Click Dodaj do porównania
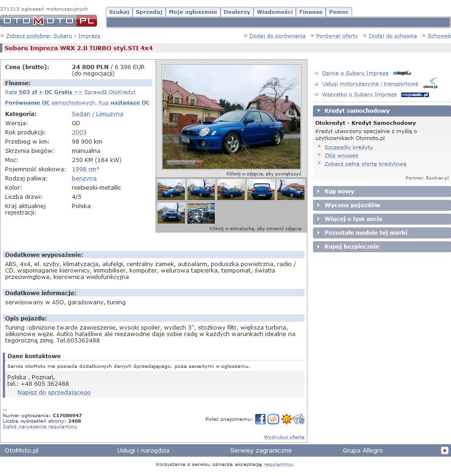 click(278, 36)
